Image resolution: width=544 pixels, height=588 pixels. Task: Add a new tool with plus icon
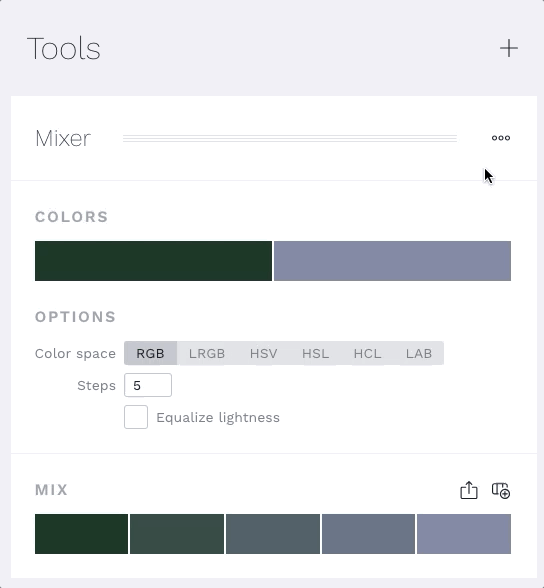point(509,48)
